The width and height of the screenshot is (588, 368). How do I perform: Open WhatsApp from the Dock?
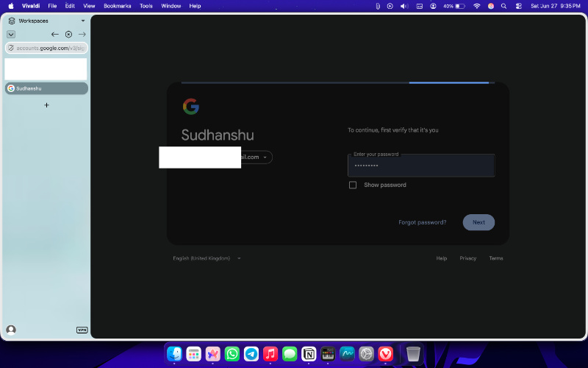pyautogui.click(x=232, y=354)
